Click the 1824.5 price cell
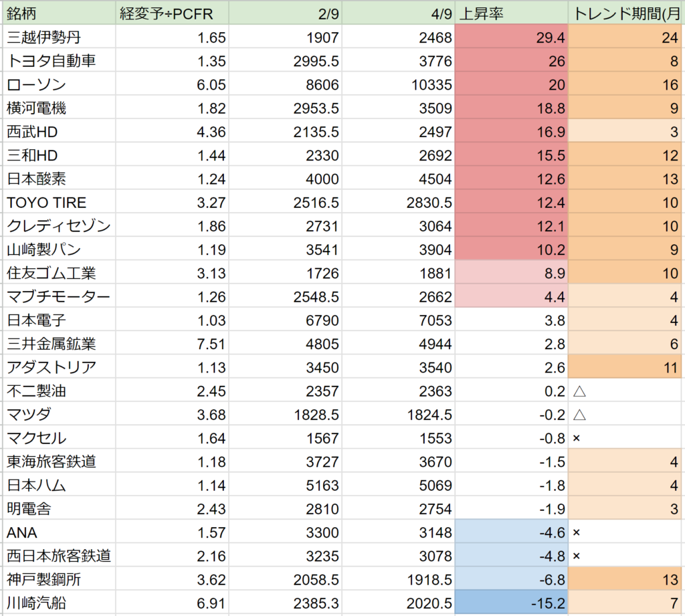The width and height of the screenshot is (685, 616). 399,415
